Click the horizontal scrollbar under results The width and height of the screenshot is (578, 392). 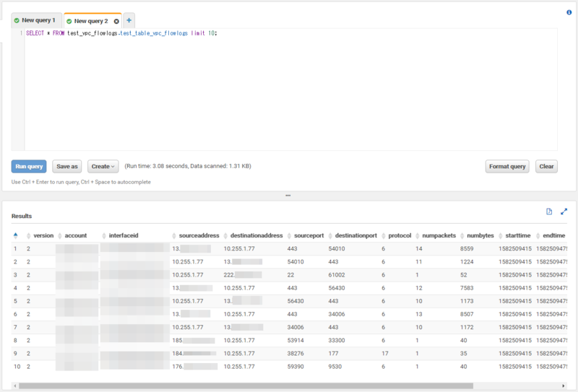(246, 386)
